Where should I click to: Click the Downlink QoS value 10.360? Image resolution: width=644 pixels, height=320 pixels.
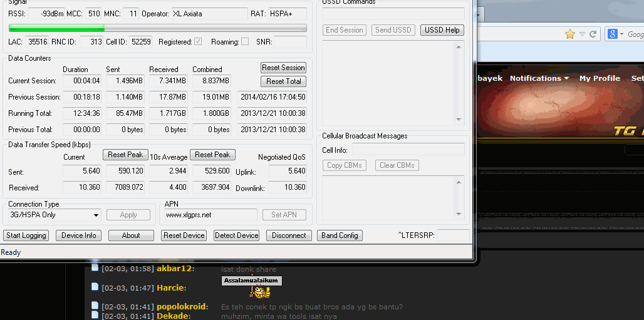tap(288, 187)
